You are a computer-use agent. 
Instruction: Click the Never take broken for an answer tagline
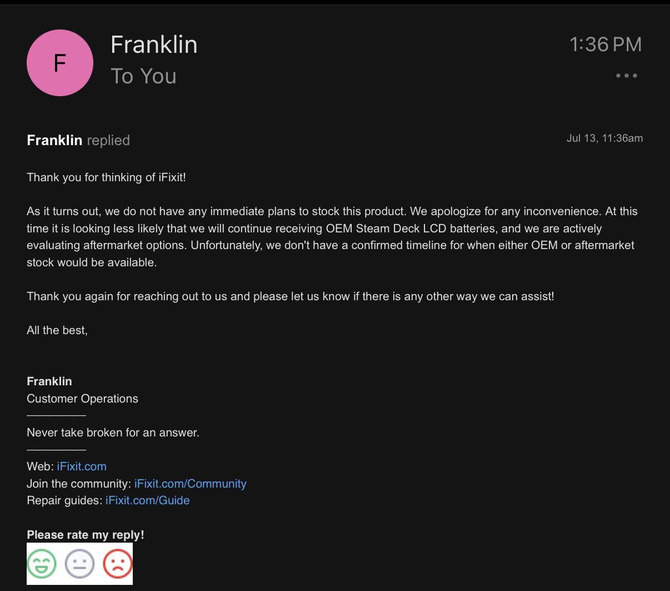click(113, 432)
